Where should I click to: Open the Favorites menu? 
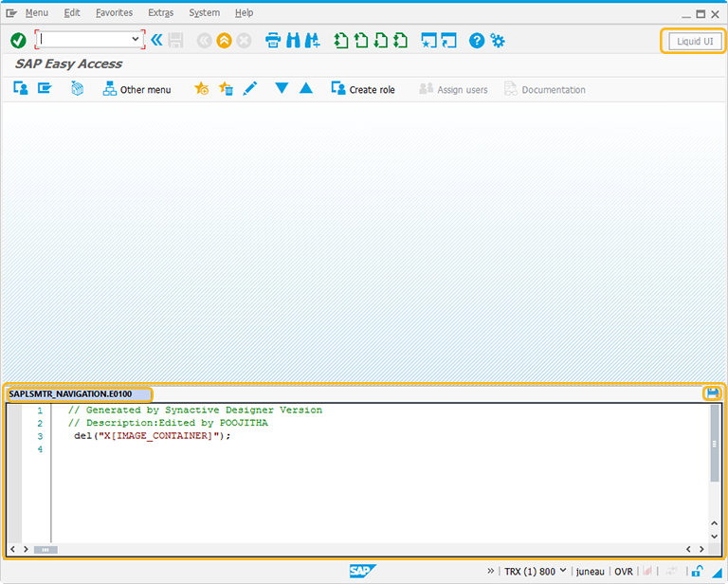114,13
